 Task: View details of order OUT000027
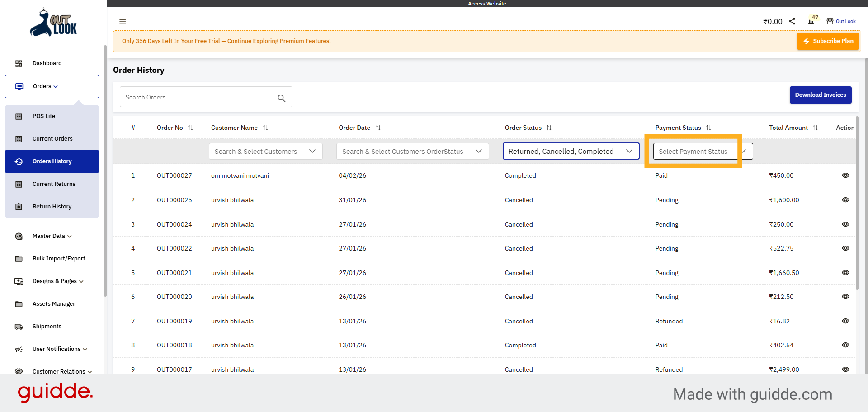point(845,175)
